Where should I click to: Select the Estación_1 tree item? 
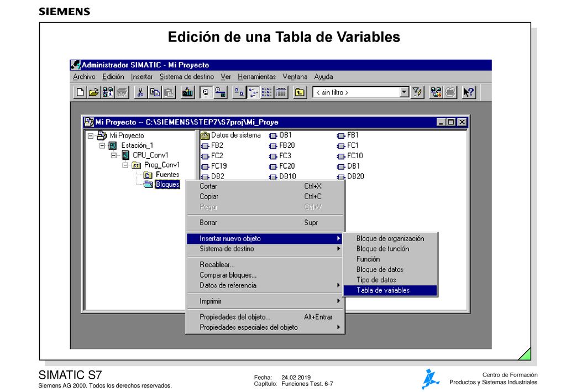point(137,145)
